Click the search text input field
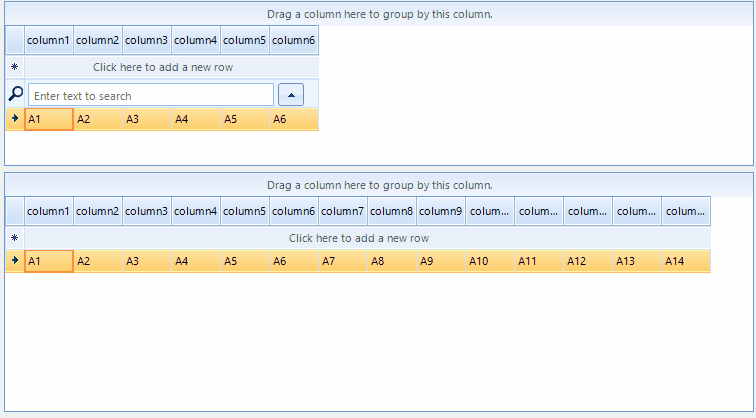Viewport: 756px width, 418px height. 151,95
